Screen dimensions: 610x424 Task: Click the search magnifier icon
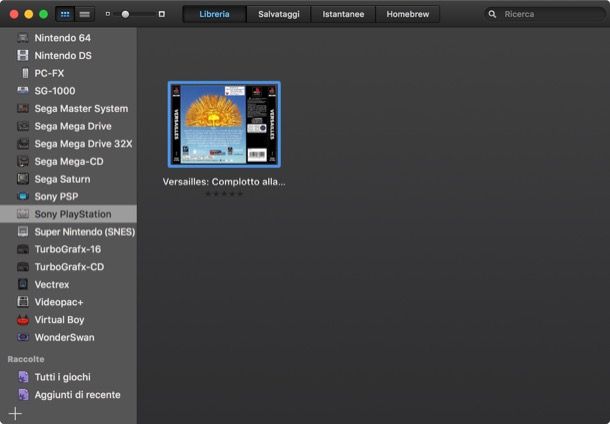coord(492,14)
